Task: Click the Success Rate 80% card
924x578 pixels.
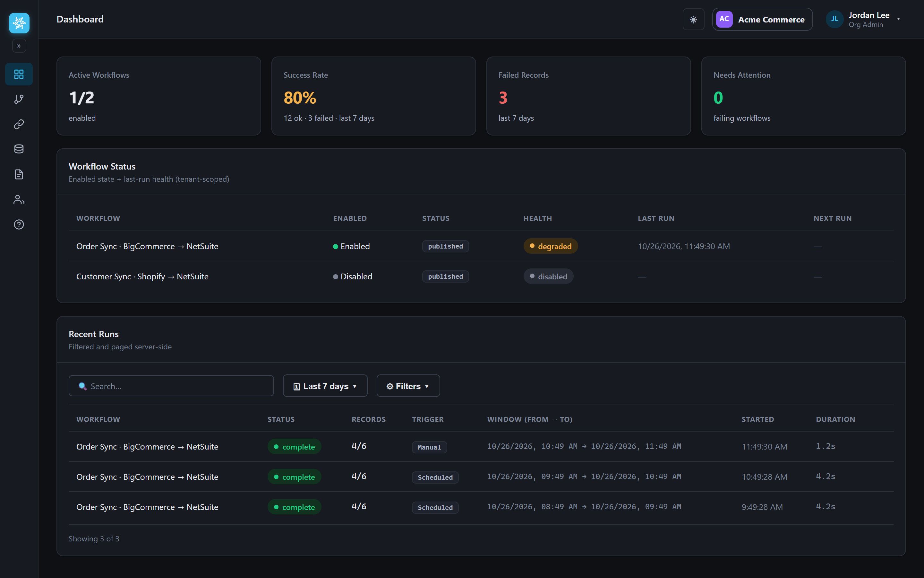Action: point(373,96)
